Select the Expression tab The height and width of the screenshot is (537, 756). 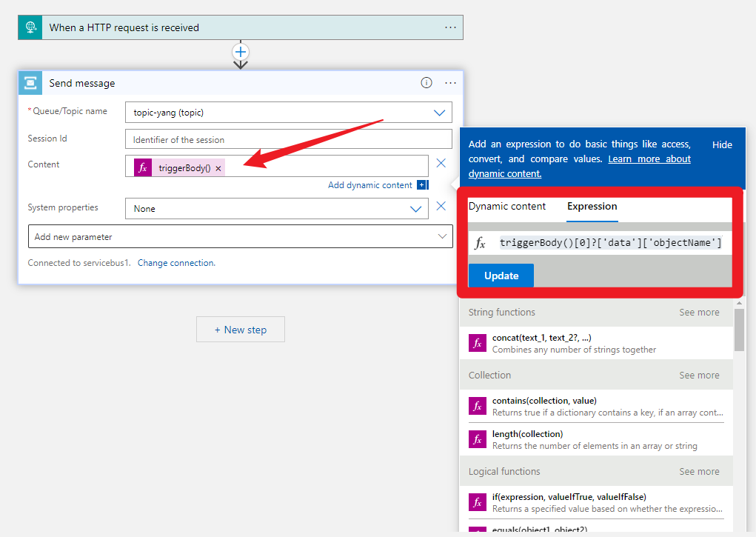[x=592, y=207]
